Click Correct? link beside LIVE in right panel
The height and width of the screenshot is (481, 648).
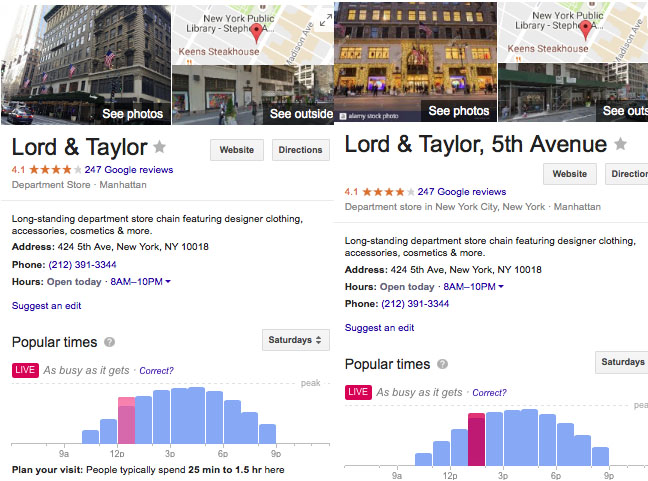pos(489,393)
